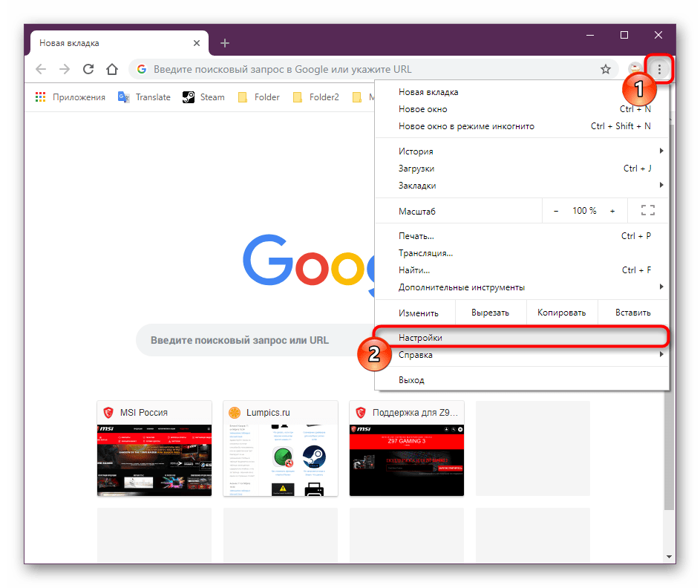The image size is (700, 588).
Task: Open the Lumpics.ru thumbnail tile
Action: click(x=281, y=449)
